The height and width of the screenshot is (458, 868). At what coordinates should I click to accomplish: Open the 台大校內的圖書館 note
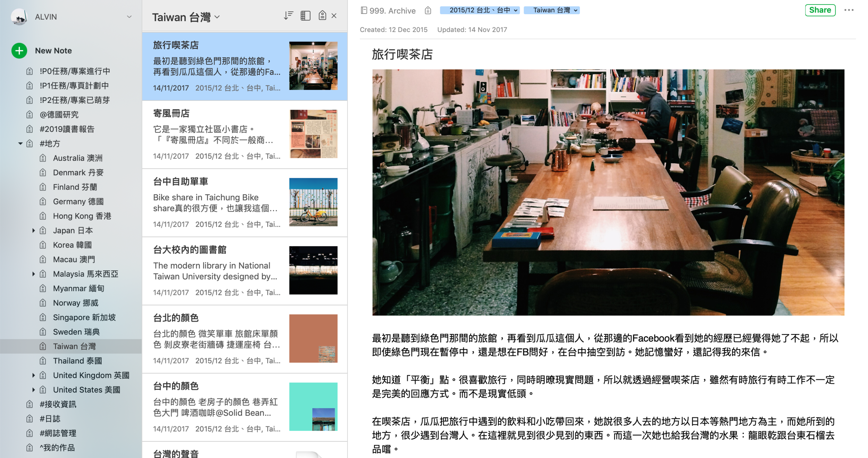[x=245, y=271]
